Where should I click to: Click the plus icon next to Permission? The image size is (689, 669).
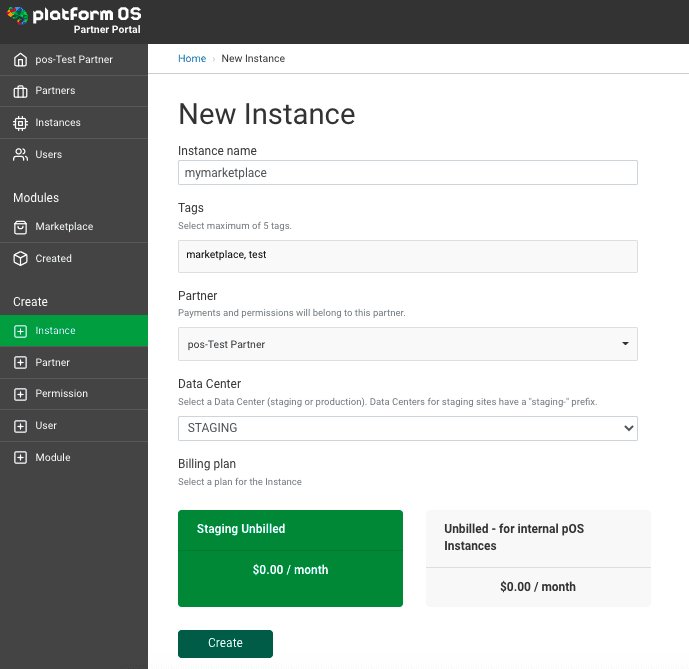20,394
